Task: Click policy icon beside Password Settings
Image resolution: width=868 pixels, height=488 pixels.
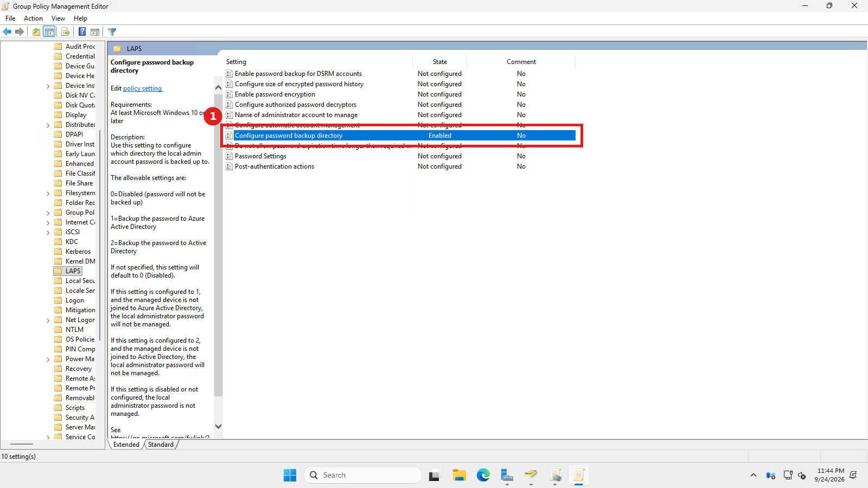Action: point(229,156)
